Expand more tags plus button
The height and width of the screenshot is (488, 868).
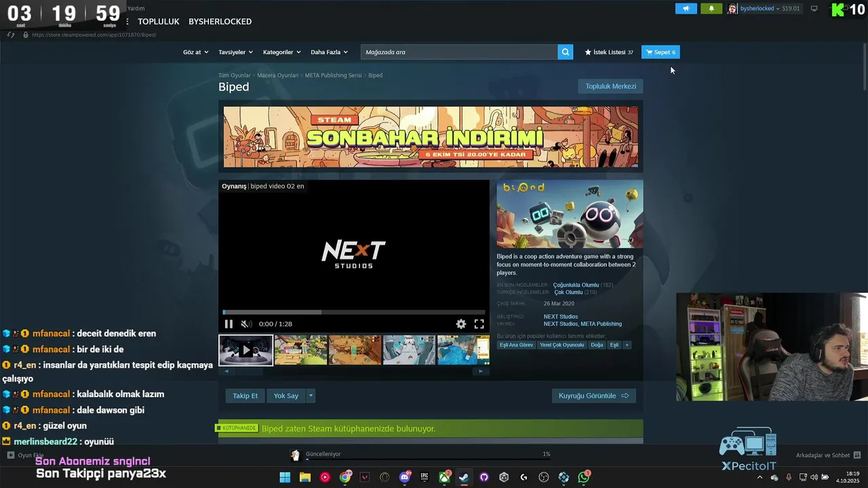click(627, 345)
